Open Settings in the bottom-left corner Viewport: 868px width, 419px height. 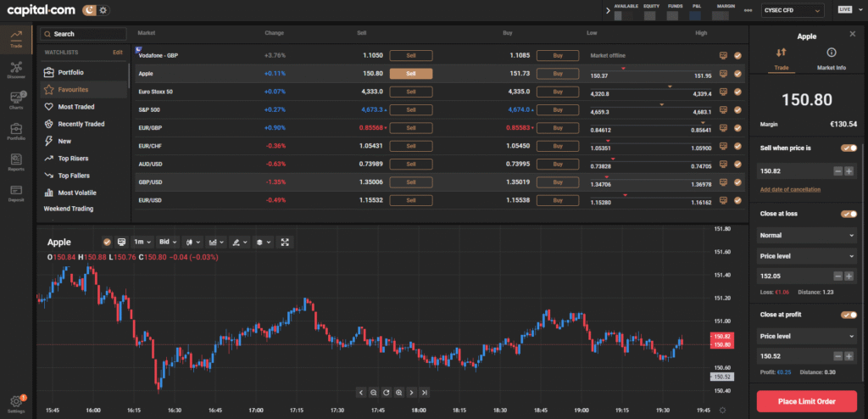coord(16,404)
